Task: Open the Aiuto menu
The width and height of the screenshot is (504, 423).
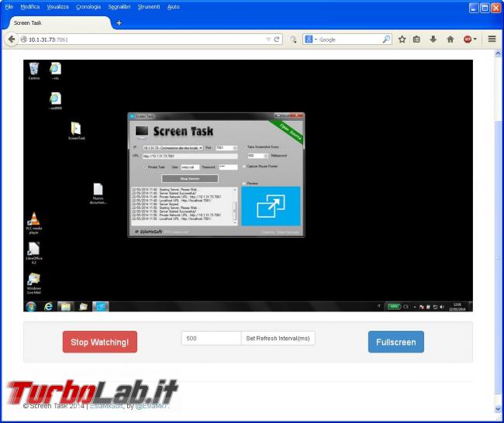Action: 173,7
